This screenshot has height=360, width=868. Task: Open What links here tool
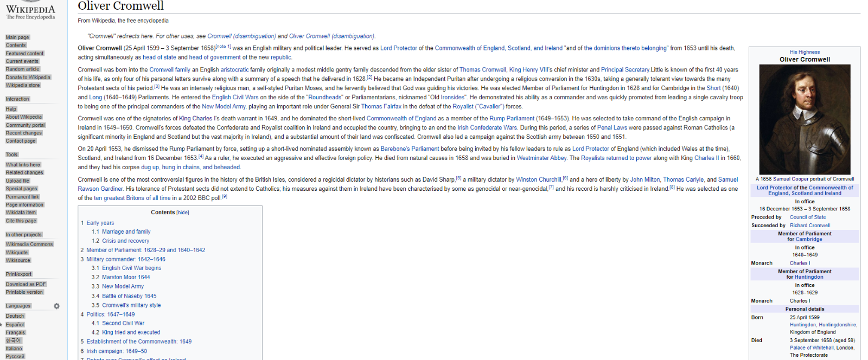click(x=23, y=165)
